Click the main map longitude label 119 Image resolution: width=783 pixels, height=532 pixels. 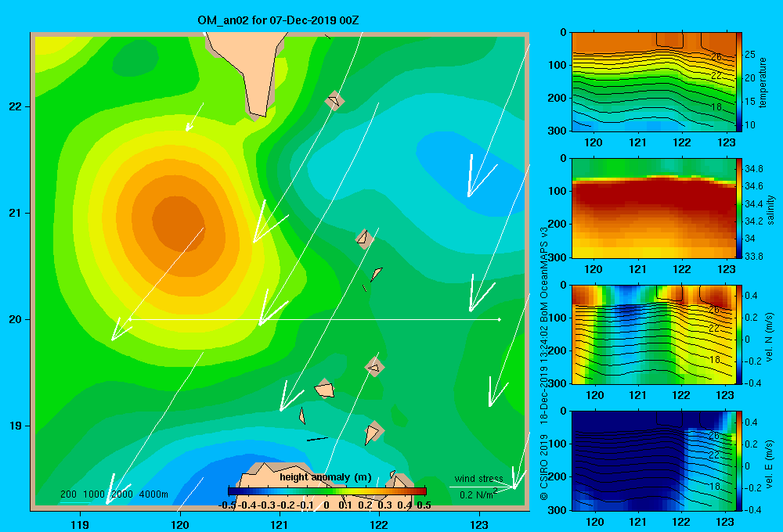pos(80,524)
